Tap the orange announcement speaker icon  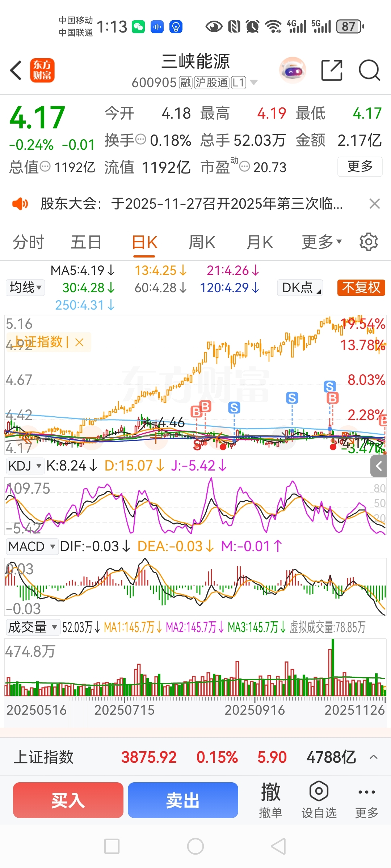pyautogui.click(x=20, y=204)
